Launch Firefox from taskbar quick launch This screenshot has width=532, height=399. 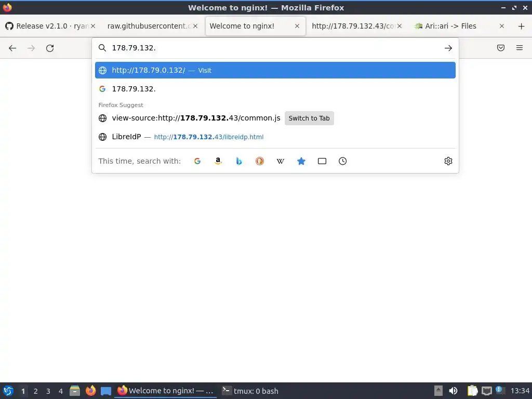pyautogui.click(x=90, y=391)
